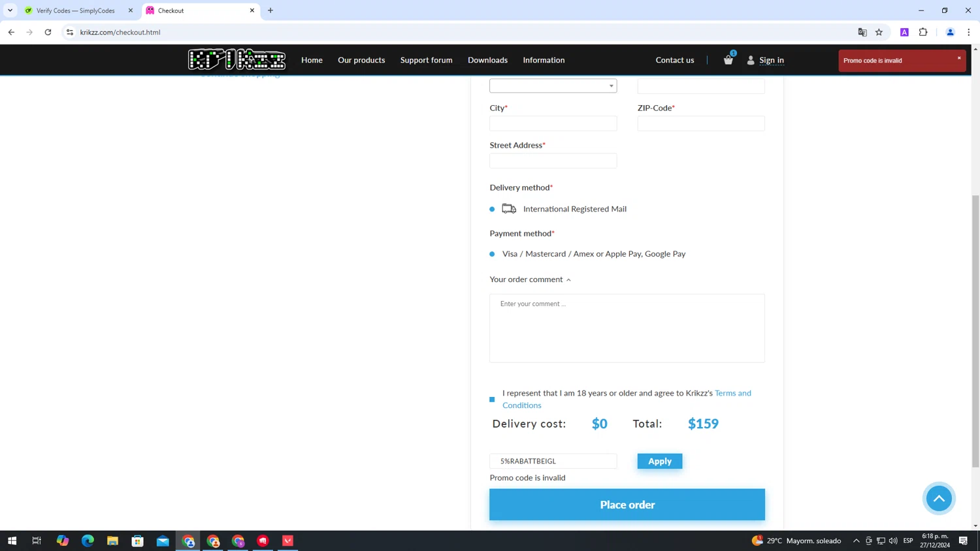Click the Contact us link
Viewport: 980px width, 551px height.
coord(675,60)
